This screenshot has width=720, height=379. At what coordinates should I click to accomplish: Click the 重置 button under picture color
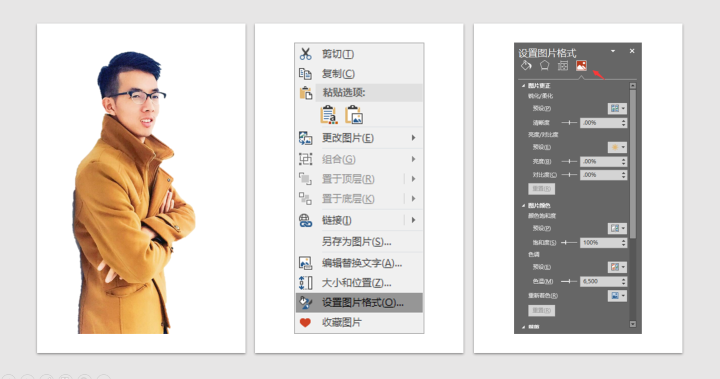tap(541, 311)
